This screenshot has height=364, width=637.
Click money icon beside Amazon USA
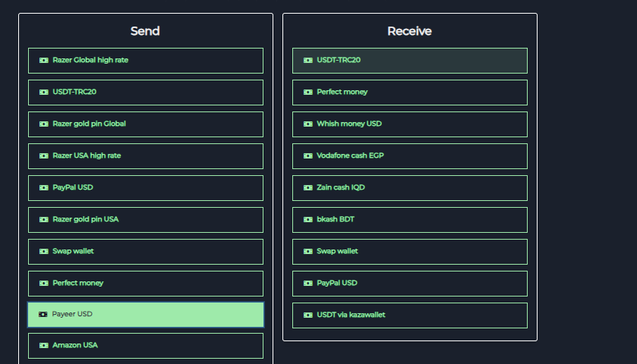44,345
